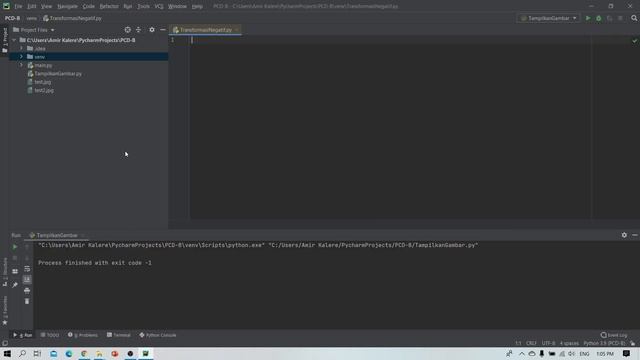
Task: Rerun TampilkanGambar in the Run panel
Action: pos(15,247)
